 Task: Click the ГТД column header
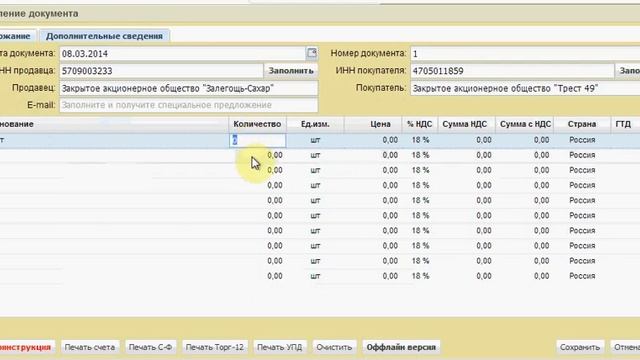click(625, 124)
